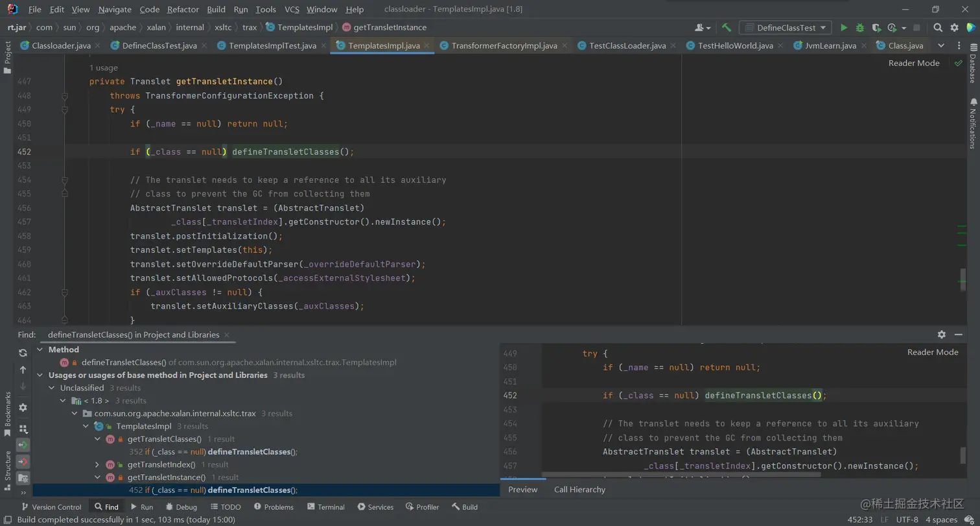980x526 pixels.
Task: Collapse Usages or usages of base method
Action: (x=40, y=375)
